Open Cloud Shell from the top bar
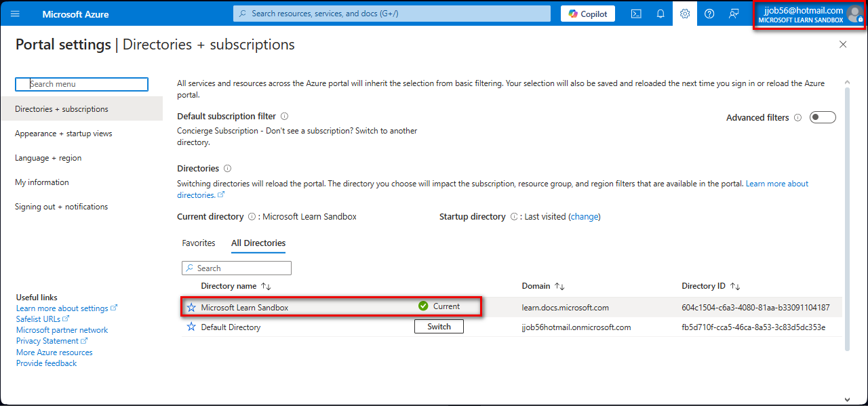The height and width of the screenshot is (406, 868). pos(636,14)
